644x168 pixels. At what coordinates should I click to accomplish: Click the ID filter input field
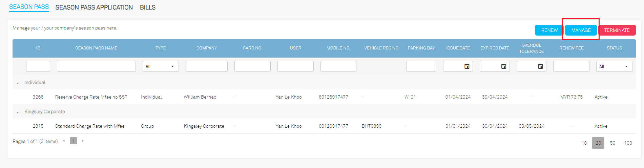click(38, 66)
